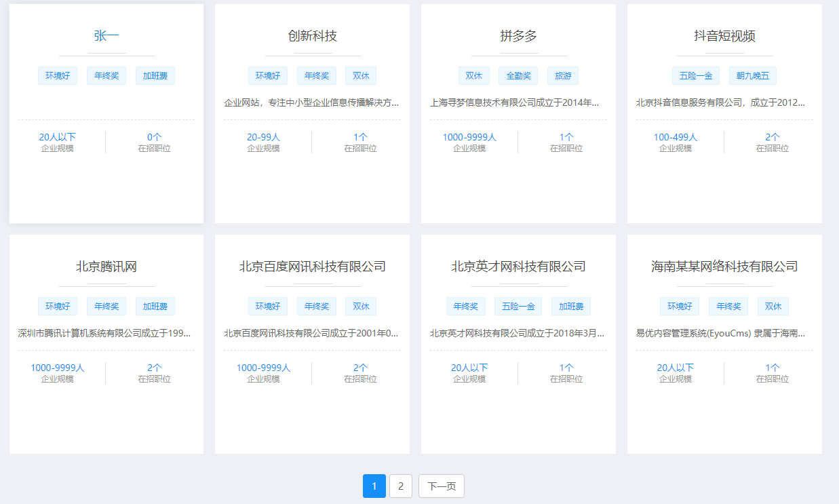Click the description 北京英才网科技有限公司成立于2018年

point(518,334)
